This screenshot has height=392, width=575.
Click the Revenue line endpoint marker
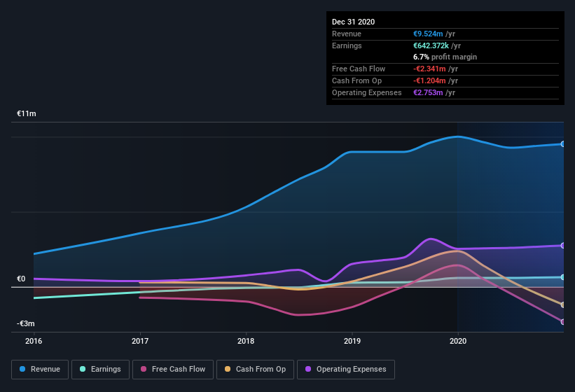[x=563, y=144]
